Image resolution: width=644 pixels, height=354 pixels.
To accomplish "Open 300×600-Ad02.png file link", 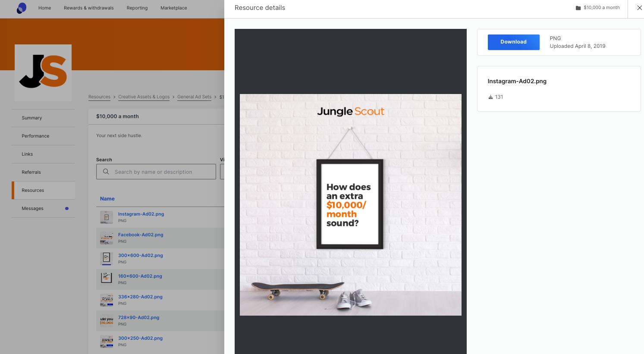I will click(141, 255).
